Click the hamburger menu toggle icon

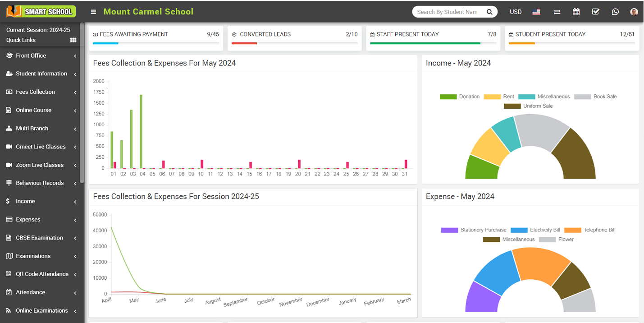point(93,12)
